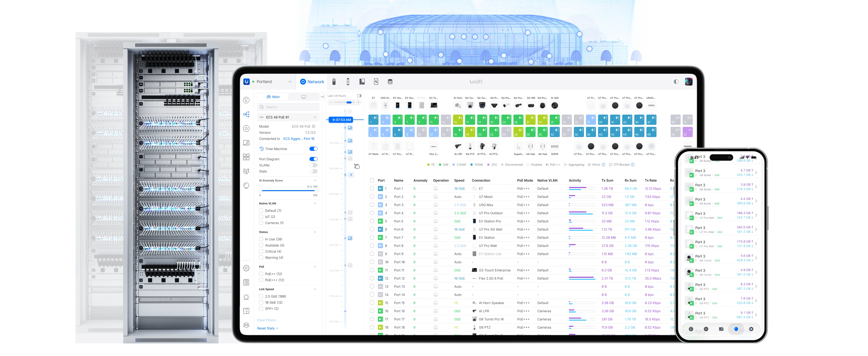Enable the VLANs switch
868x356 pixels.
point(313,165)
